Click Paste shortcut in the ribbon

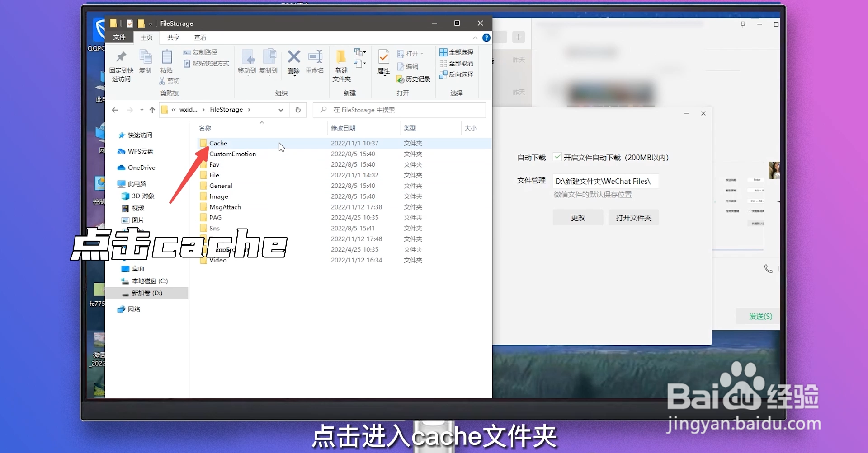click(x=206, y=64)
